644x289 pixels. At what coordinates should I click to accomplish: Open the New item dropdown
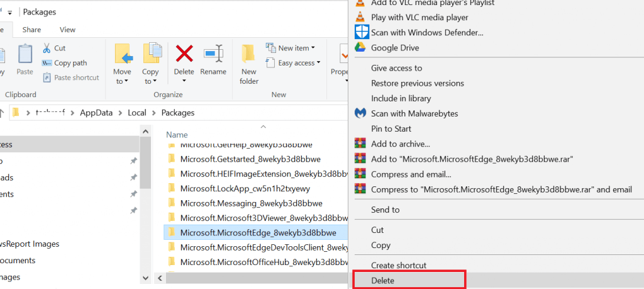pyautogui.click(x=291, y=48)
